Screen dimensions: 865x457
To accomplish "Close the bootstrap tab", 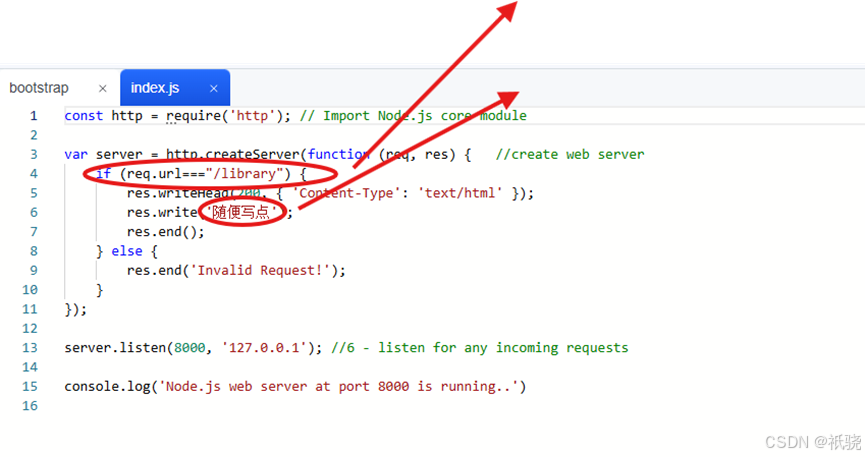I will tap(103, 88).
